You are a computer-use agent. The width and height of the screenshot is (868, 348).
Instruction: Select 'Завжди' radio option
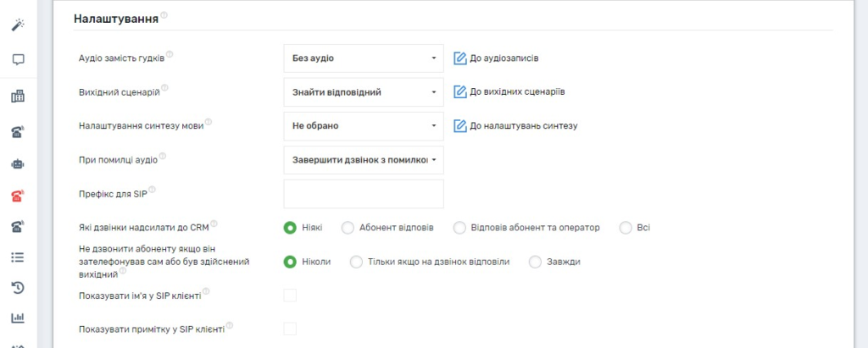(535, 262)
